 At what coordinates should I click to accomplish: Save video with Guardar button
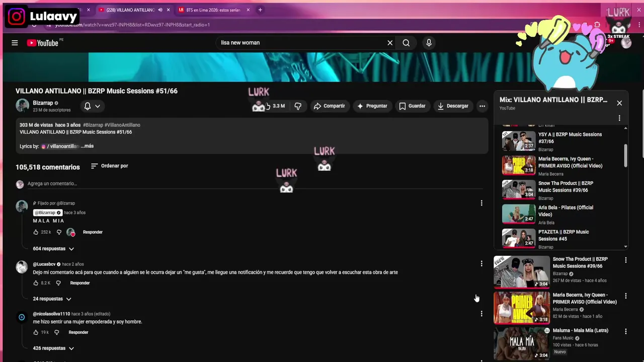click(412, 106)
